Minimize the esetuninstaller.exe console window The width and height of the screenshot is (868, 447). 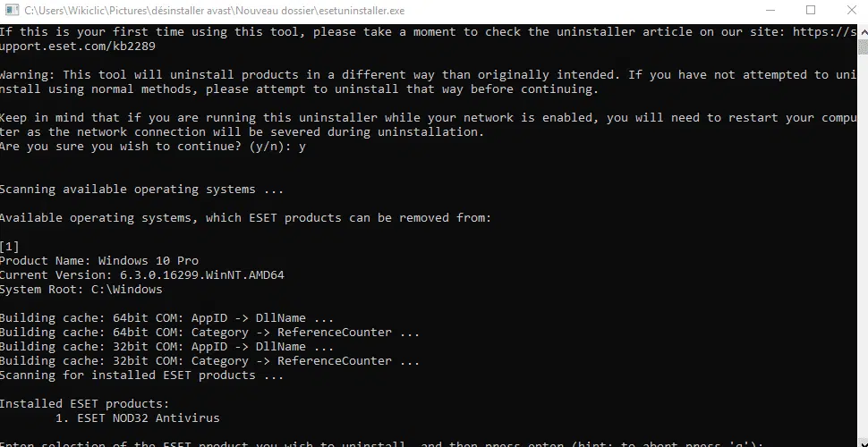770,10
